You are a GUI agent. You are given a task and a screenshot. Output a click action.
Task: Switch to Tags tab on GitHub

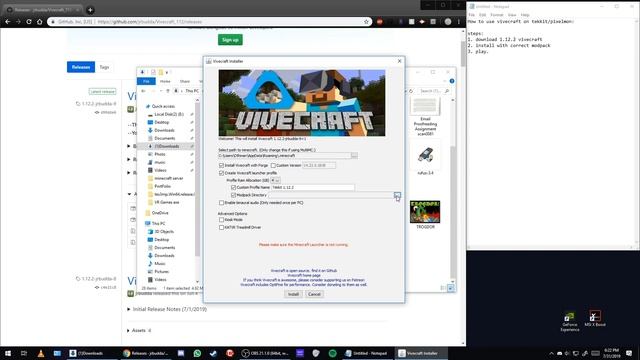[104, 67]
